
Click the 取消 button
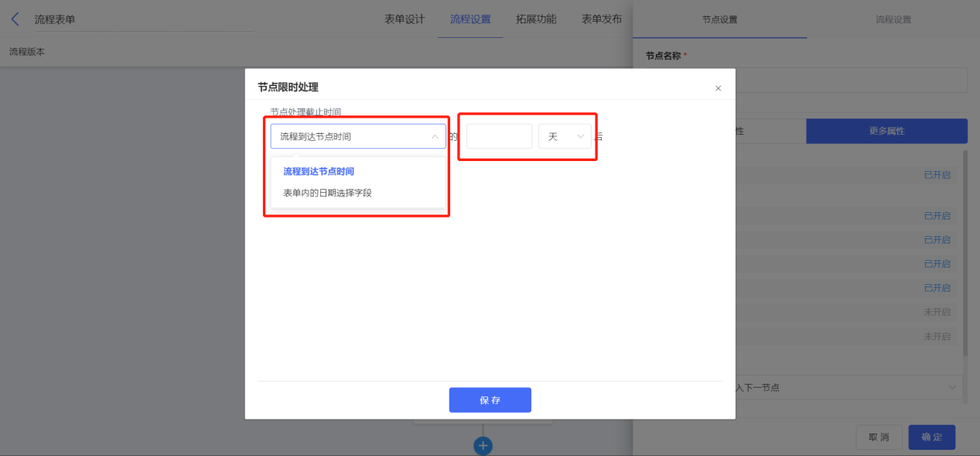pyautogui.click(x=879, y=437)
